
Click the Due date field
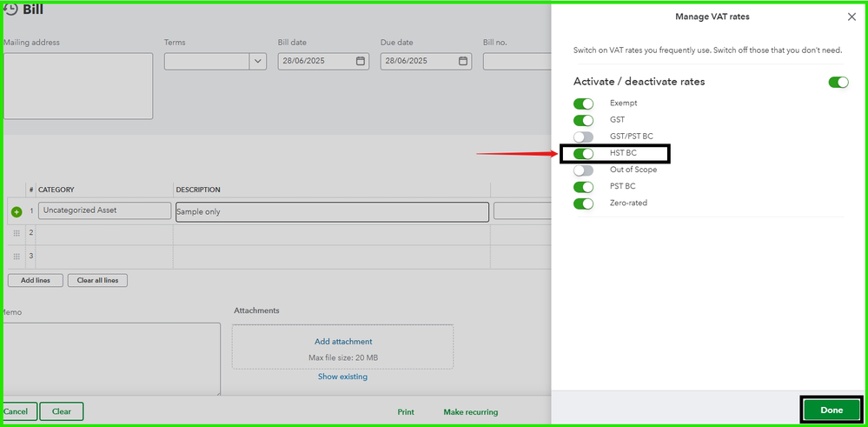[x=426, y=62]
